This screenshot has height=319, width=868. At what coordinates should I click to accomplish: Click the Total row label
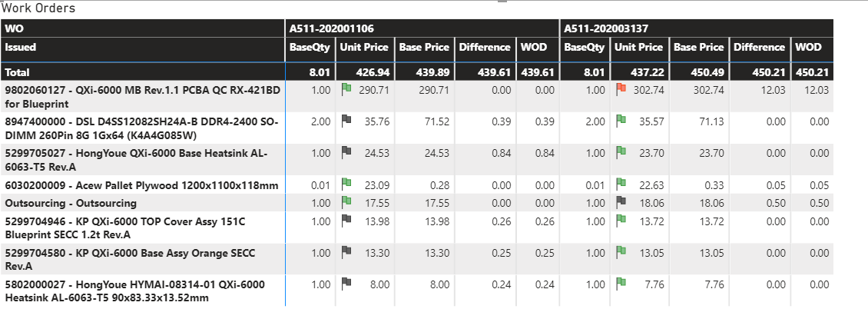pos(17,72)
